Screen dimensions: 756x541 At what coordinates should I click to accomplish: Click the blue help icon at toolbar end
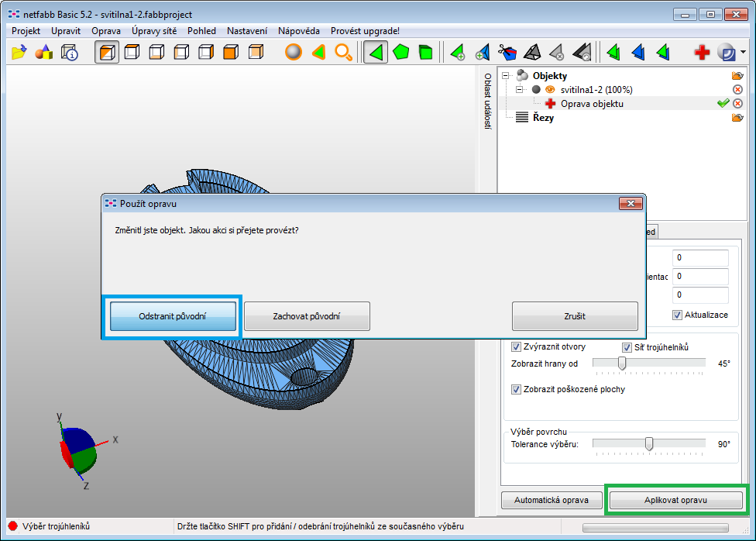(726, 52)
